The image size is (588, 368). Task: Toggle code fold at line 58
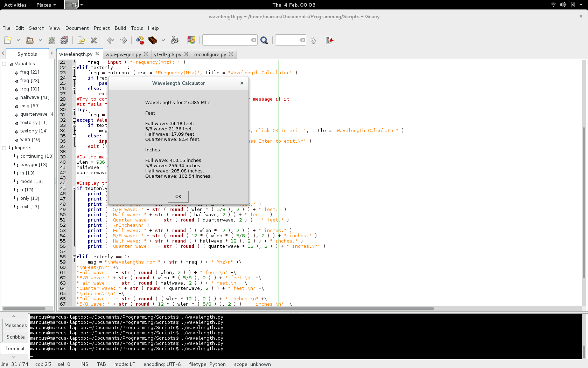74,257
